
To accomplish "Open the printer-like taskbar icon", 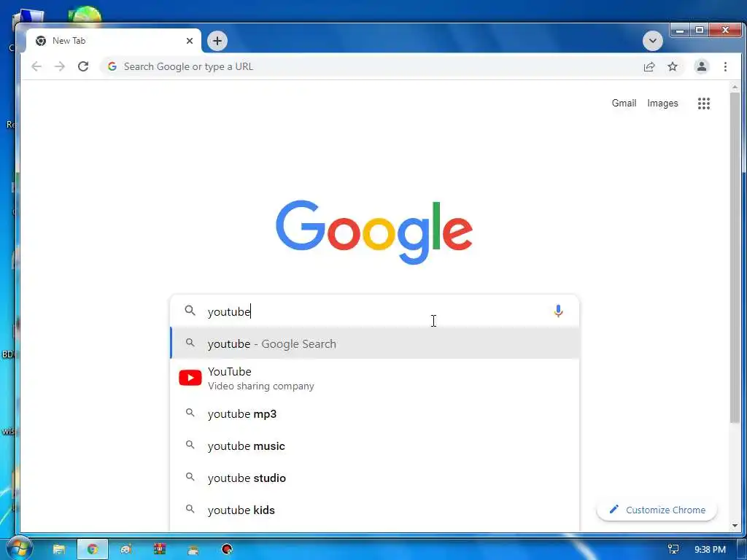I will [193, 550].
